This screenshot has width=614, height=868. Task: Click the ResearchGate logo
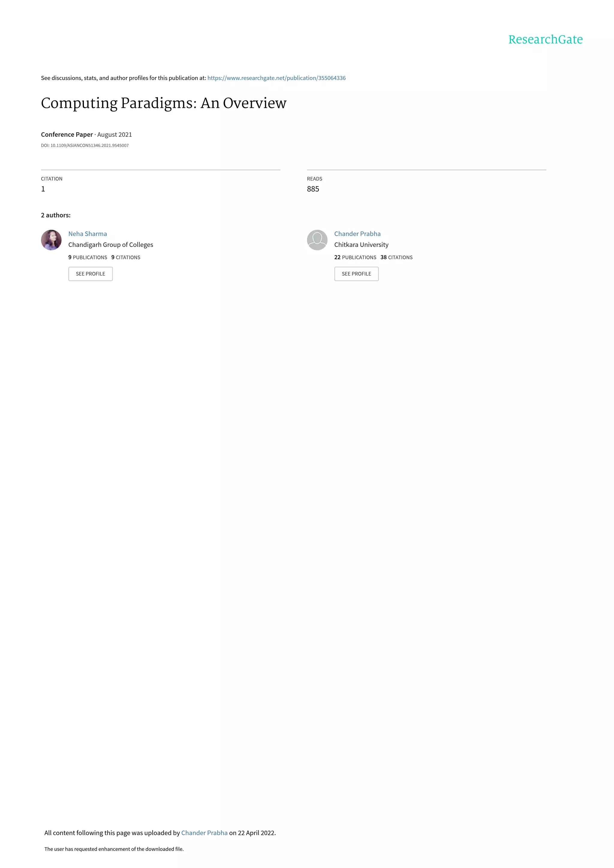click(x=545, y=39)
